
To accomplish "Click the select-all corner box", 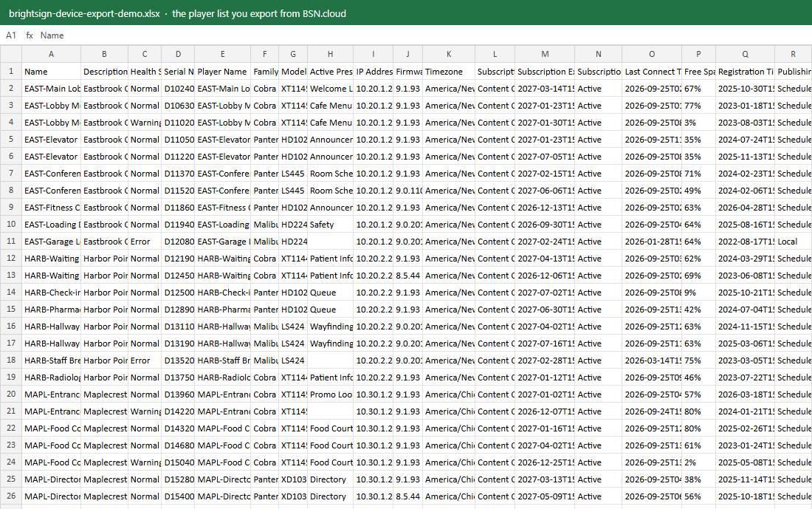I will 11,54.
